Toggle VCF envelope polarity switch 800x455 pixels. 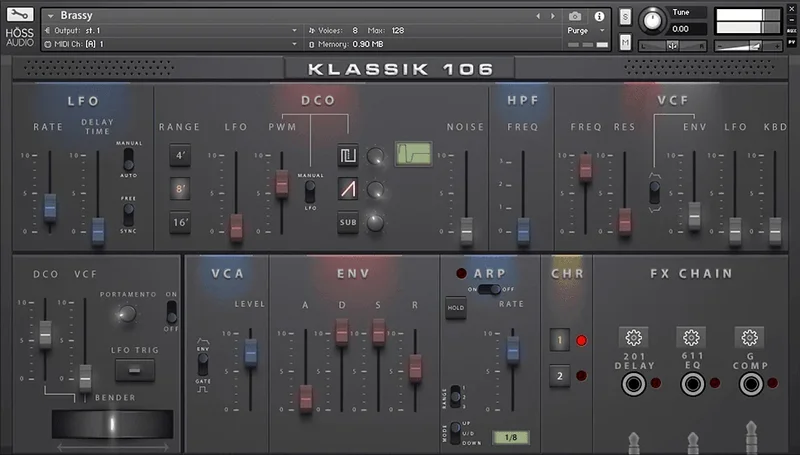click(655, 192)
